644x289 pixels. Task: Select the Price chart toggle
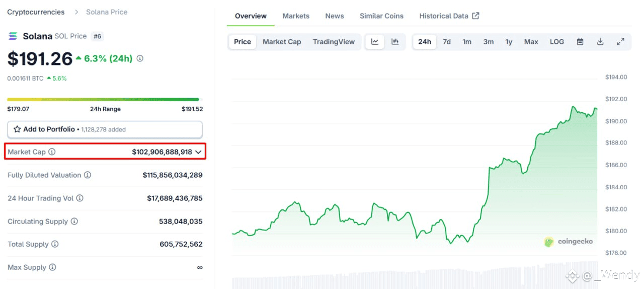[243, 42]
